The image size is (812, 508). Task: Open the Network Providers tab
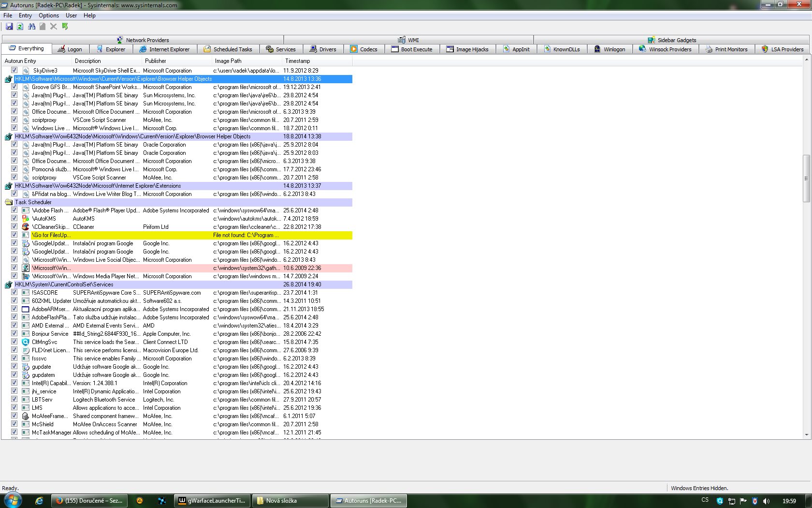coord(143,40)
